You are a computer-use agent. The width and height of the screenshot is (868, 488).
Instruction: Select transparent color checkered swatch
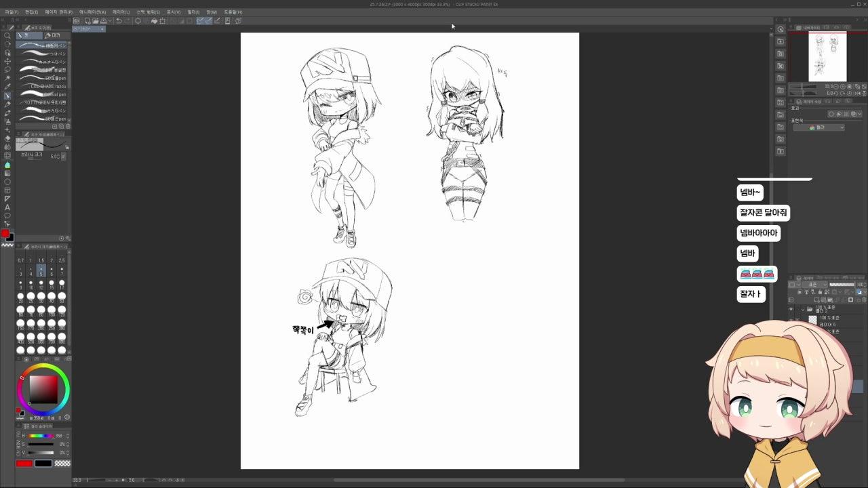(x=62, y=464)
